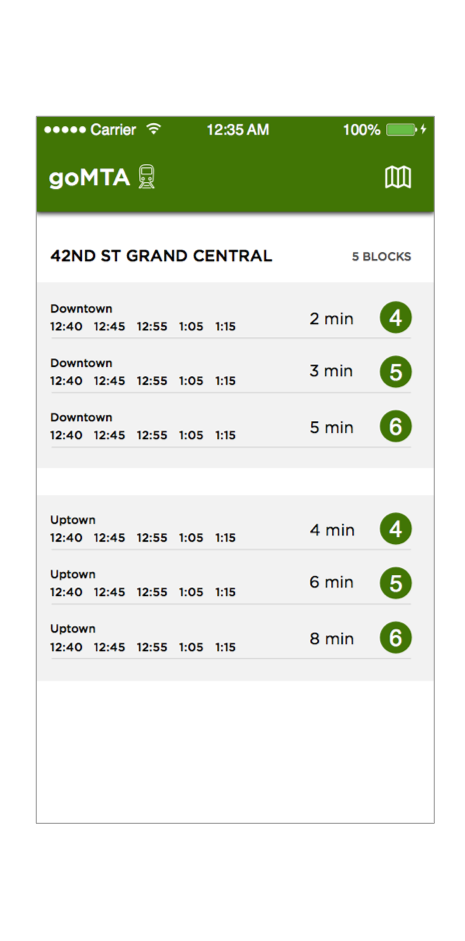Tap the 5 BLOCKS distance label
Screen dimensions: 465x941
pos(382,257)
